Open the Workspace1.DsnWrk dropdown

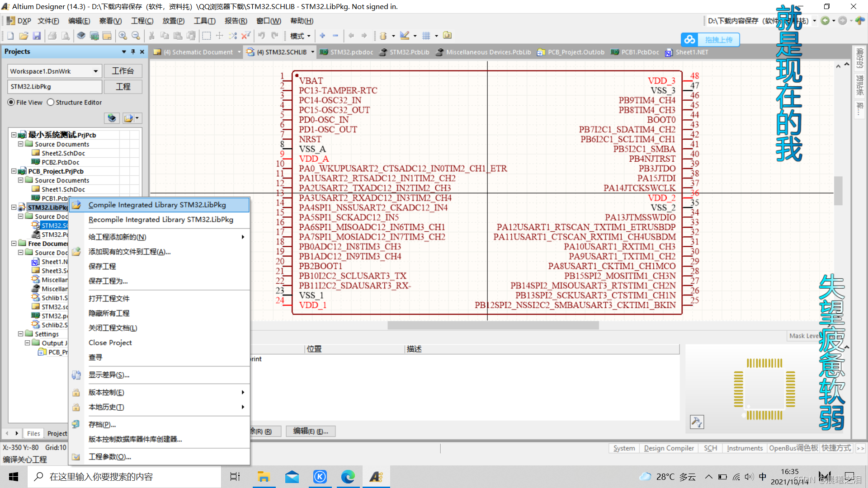coord(95,71)
